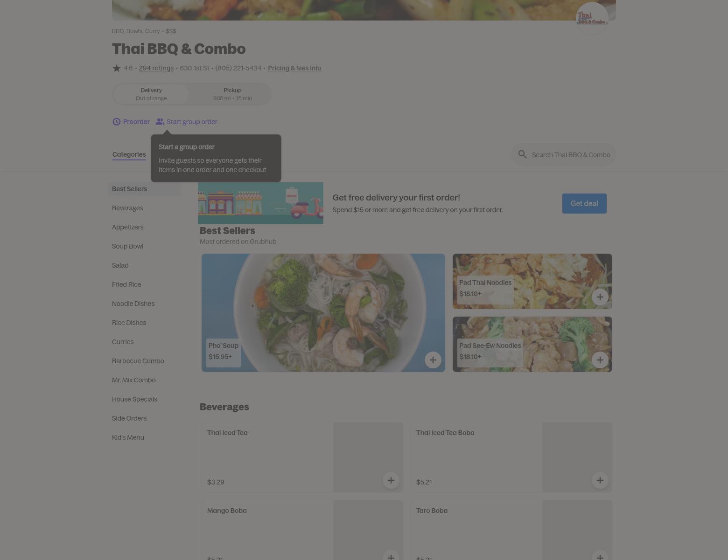Viewport: 728px width, 560px height.
Task: Click Start group order link
Action: 192,122
